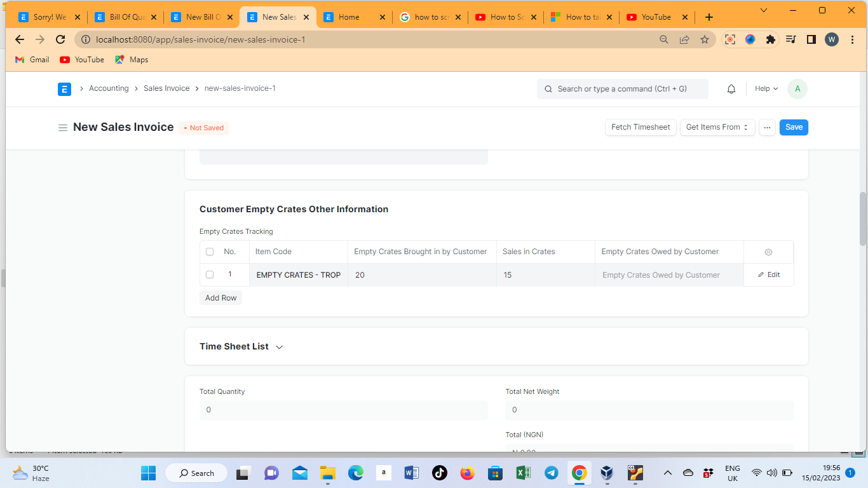
Task: Click Edit on the Empty Crates row
Action: click(768, 275)
